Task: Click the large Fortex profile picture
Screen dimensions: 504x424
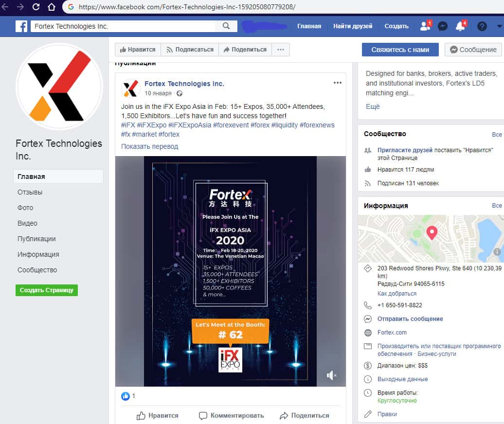Action: point(59,87)
